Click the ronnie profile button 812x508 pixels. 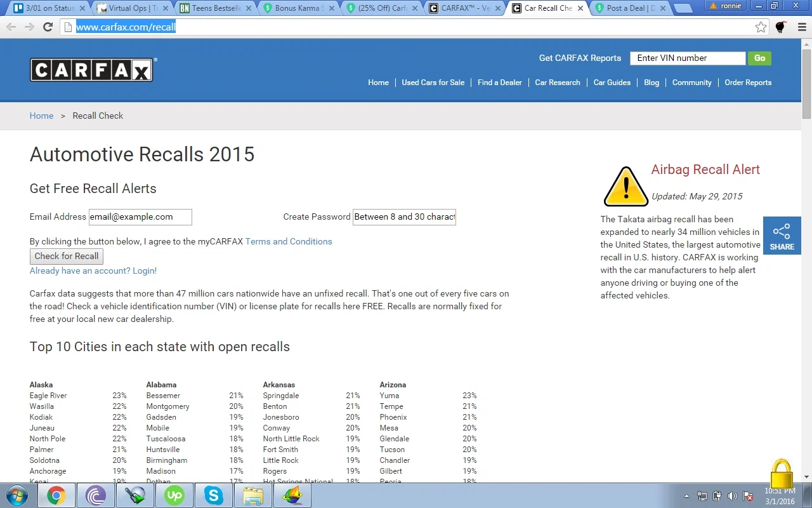726,6
